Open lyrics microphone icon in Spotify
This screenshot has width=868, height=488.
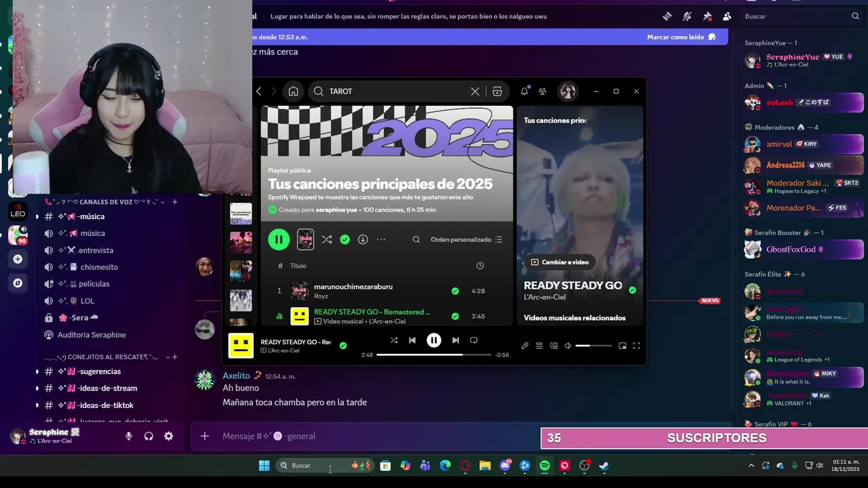(x=525, y=346)
